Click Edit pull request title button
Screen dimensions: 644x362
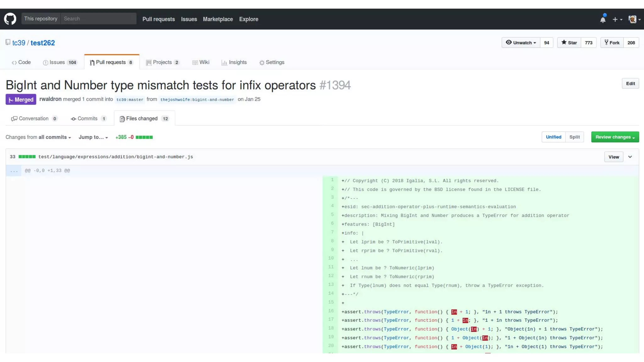[x=630, y=84]
